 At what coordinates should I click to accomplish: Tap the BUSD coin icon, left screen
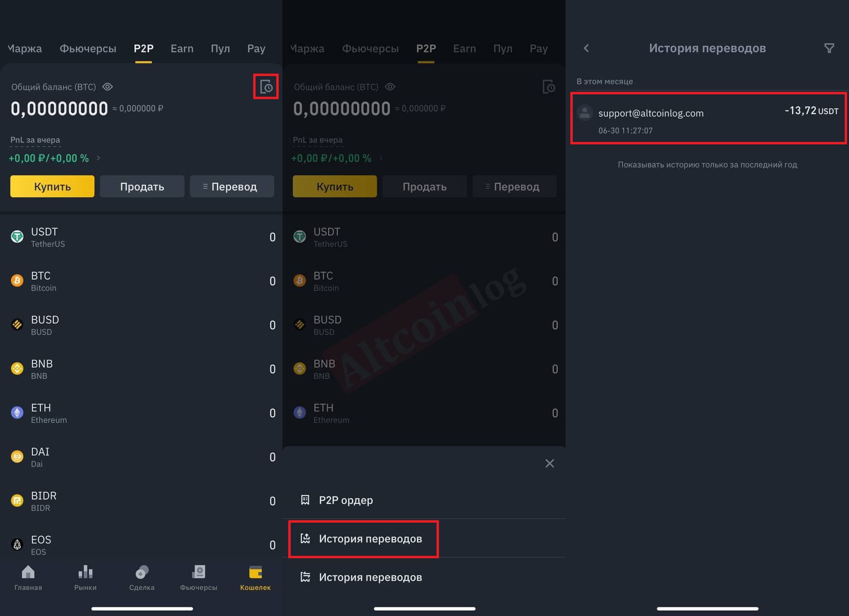17,325
